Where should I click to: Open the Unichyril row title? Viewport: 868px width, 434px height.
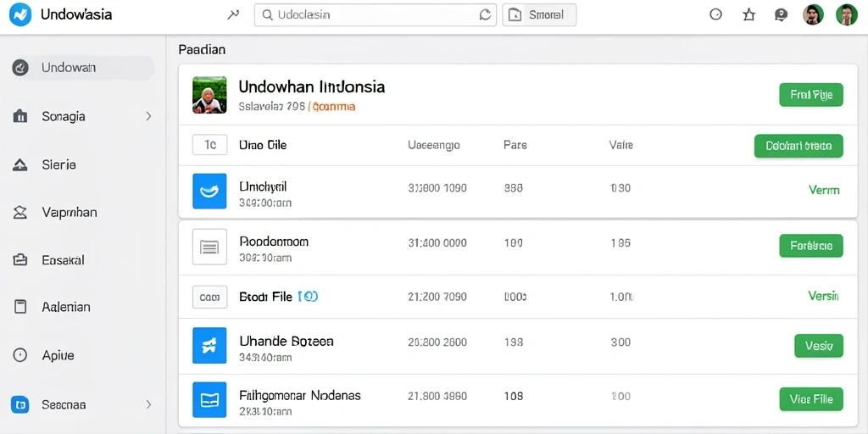263,186
